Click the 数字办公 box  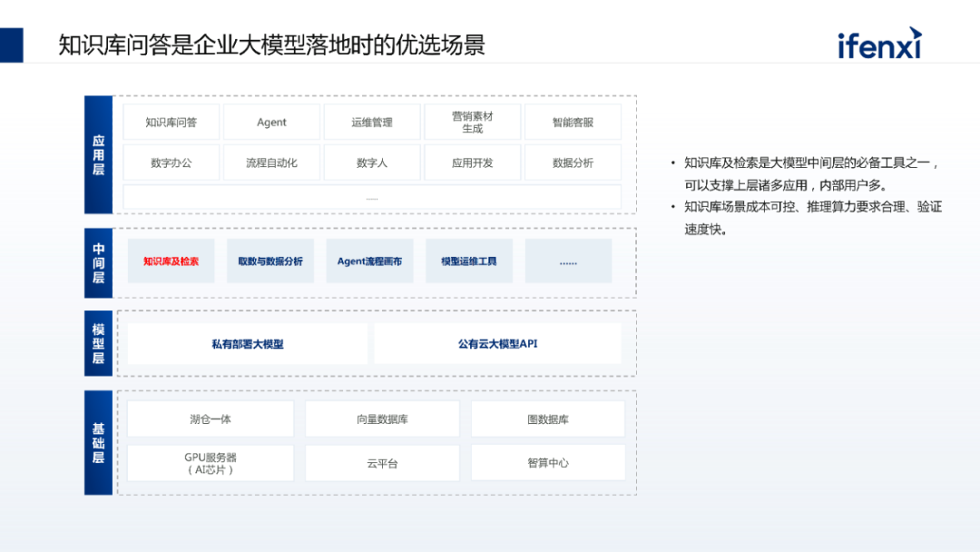[x=171, y=163]
